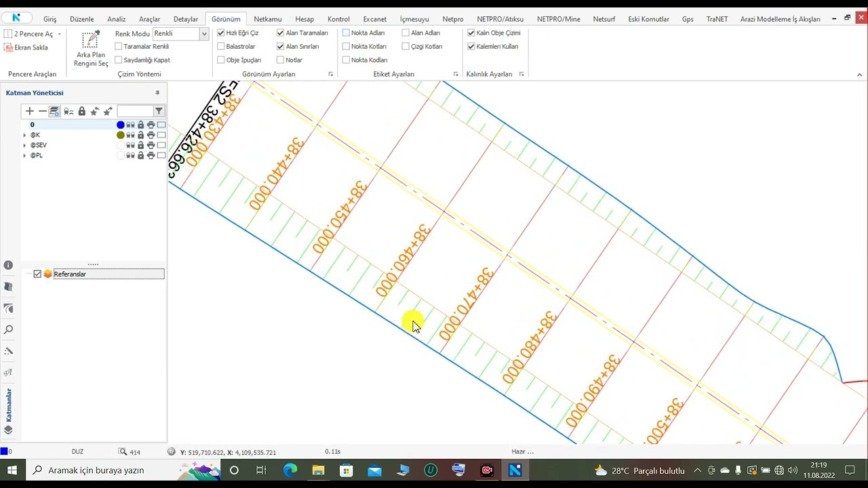Viewport: 868px width, 488px height.
Task: Toggle Alan Taramaları checkbox
Action: click(x=280, y=33)
